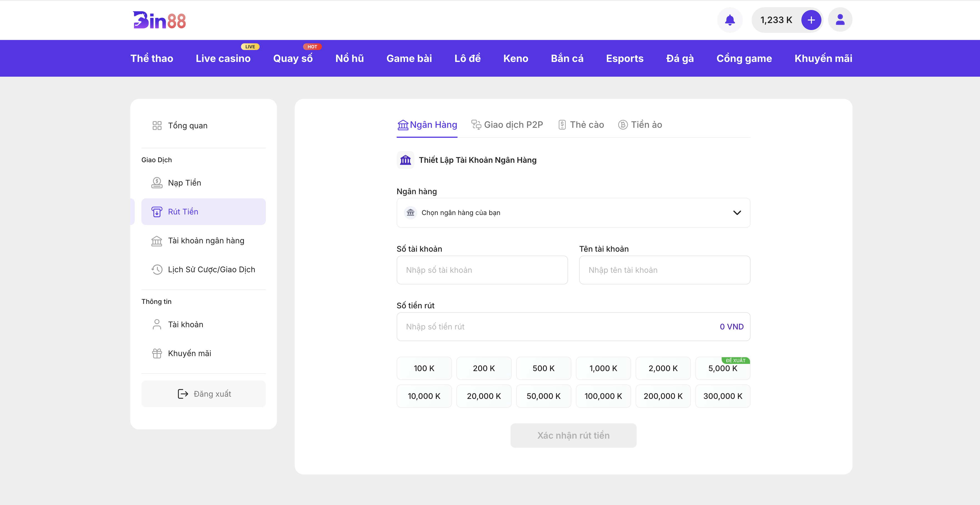Click the bank icon inside the bank selector

coord(410,212)
